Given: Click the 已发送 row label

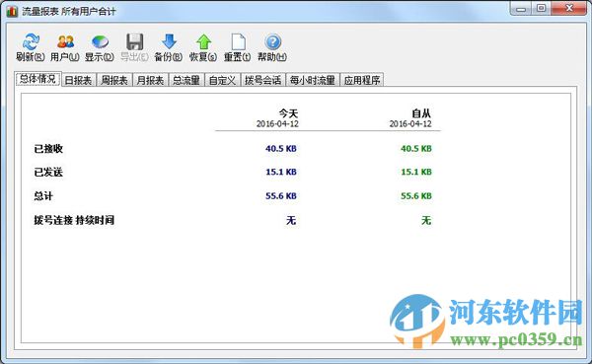Looking at the screenshot, I should [48, 173].
